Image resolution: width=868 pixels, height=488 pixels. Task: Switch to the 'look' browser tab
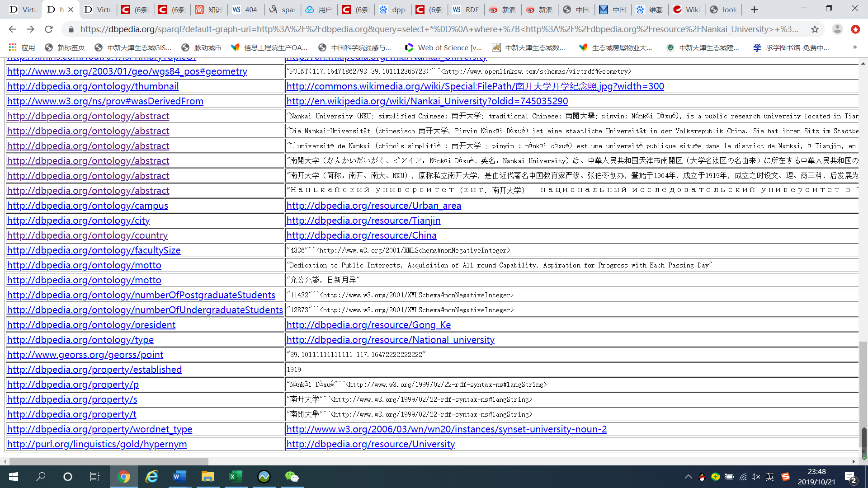[x=723, y=9]
